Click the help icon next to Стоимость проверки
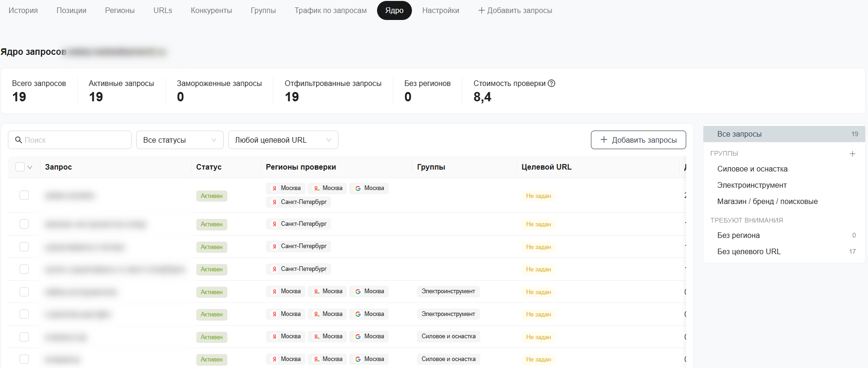 tap(551, 84)
